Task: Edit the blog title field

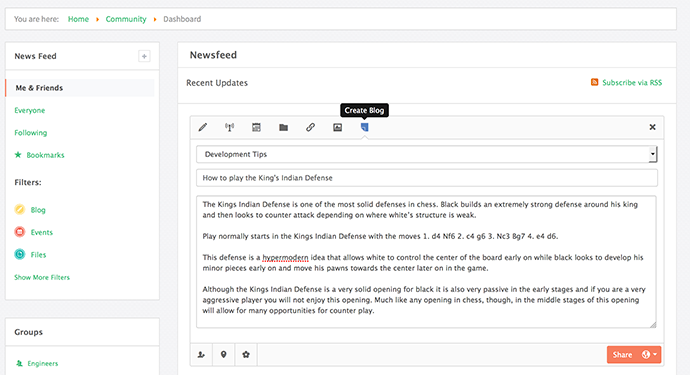Action: coord(427,178)
